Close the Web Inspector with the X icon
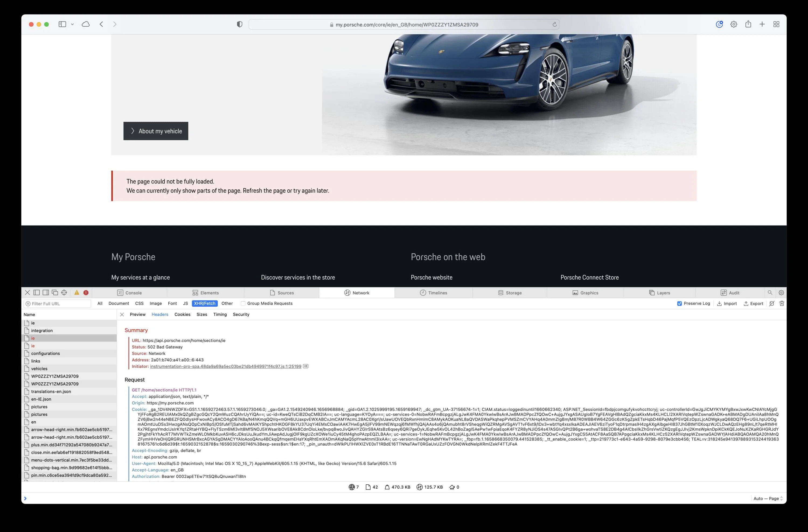This screenshot has width=808, height=532. coord(27,293)
